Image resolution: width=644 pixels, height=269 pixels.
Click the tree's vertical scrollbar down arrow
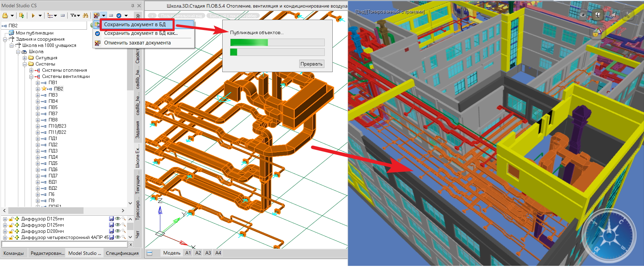(130, 203)
